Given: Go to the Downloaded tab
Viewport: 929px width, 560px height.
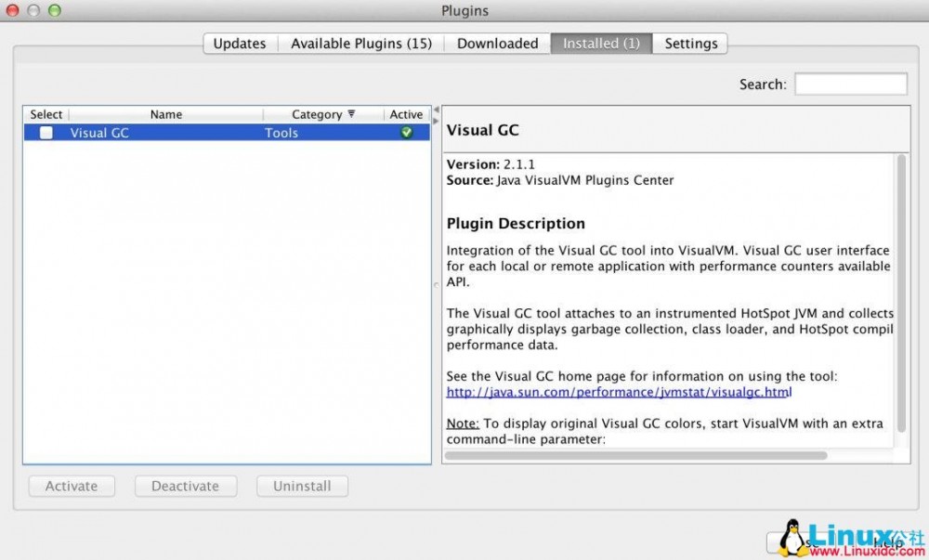Looking at the screenshot, I should [497, 44].
